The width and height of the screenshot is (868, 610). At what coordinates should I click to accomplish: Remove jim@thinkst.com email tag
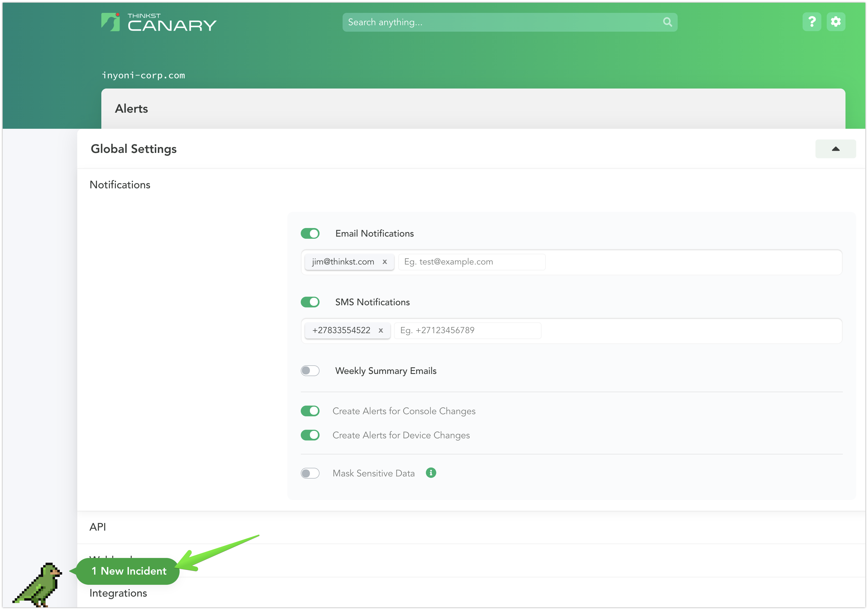(384, 262)
